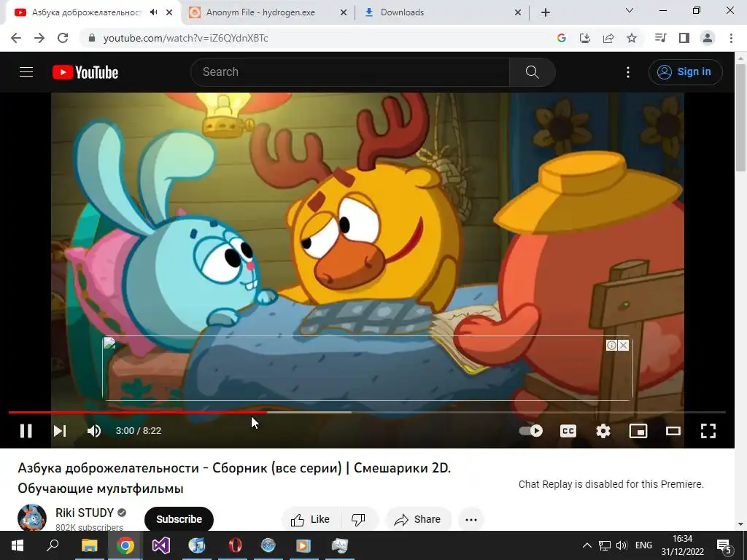Select the YouTube Азбука доброжелательности tab
The width and height of the screenshot is (747, 560).
[x=86, y=12]
